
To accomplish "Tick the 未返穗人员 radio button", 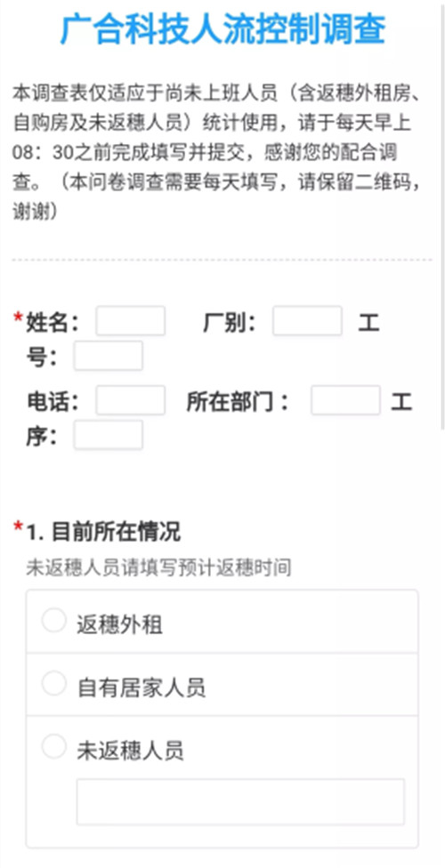I will pos(54,746).
